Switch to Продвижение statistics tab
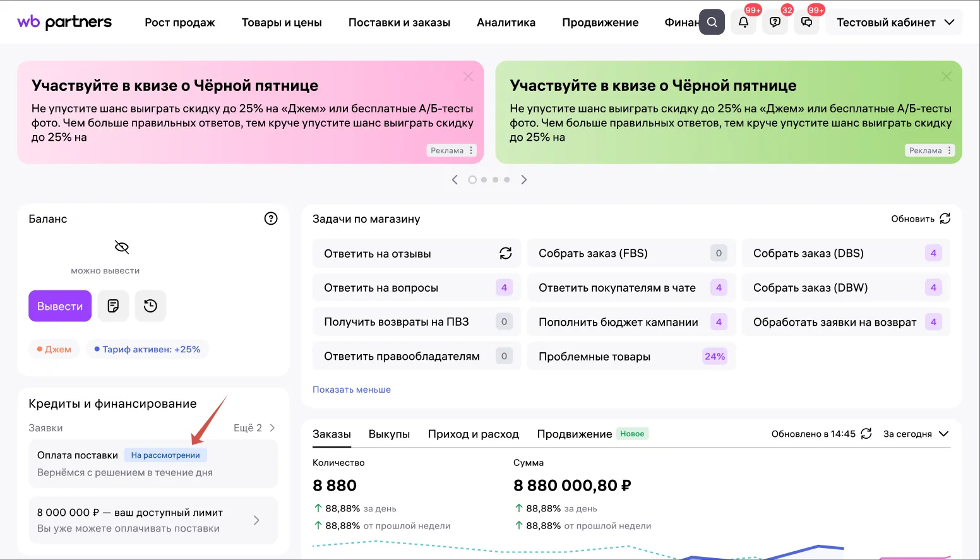This screenshot has width=980, height=560. pyautogui.click(x=574, y=434)
